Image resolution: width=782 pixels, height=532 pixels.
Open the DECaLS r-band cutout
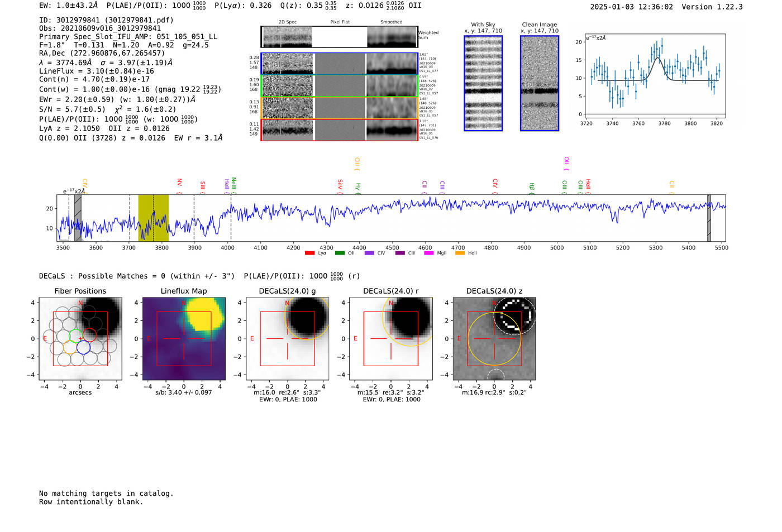pyautogui.click(x=391, y=339)
